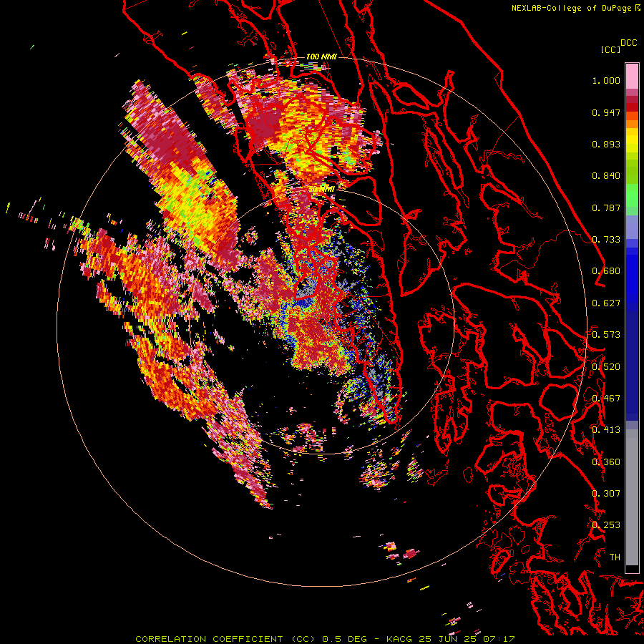
Task: Click the 0.840 value on color scale
Action: point(606,176)
